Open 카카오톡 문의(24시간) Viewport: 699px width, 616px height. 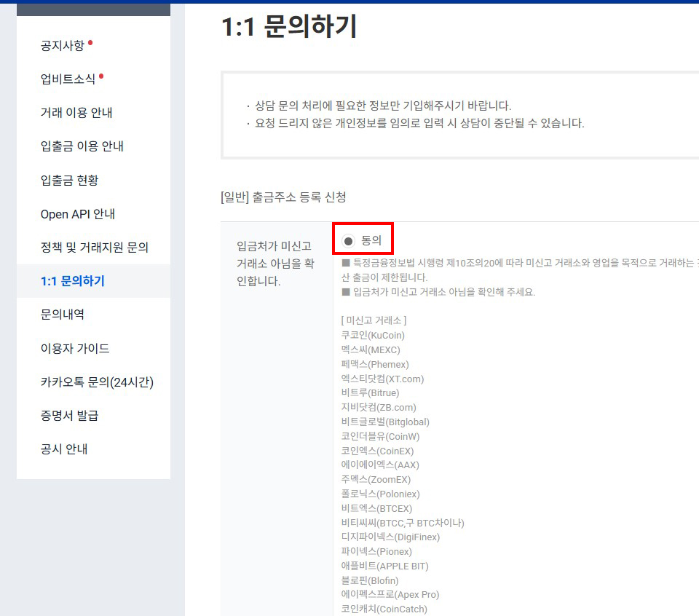coord(97,382)
